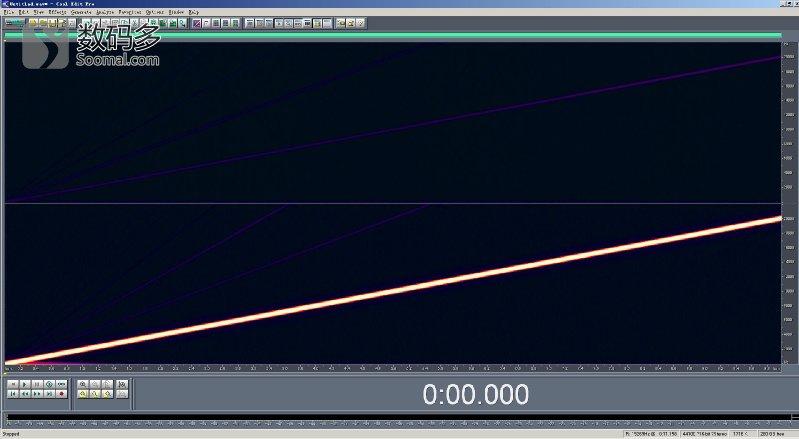Screen dimensions: 799x439
Task: Open the View menu
Action: pyautogui.click(x=38, y=12)
